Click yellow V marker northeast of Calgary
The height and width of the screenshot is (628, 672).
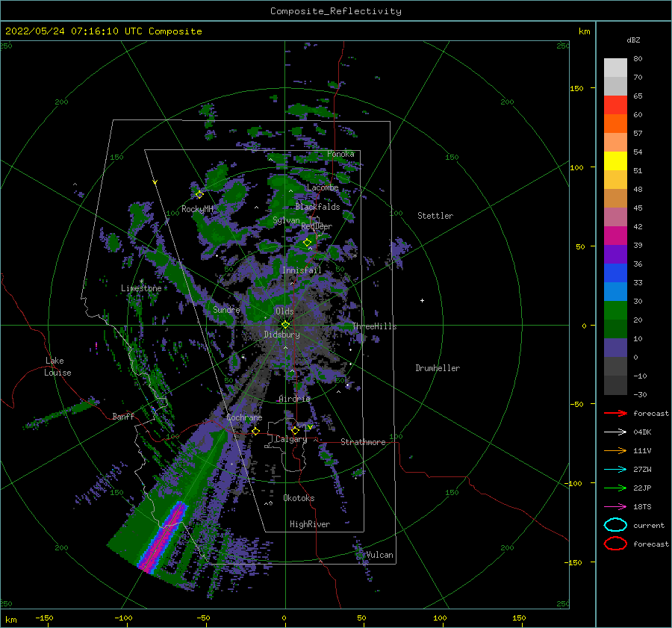(310, 427)
